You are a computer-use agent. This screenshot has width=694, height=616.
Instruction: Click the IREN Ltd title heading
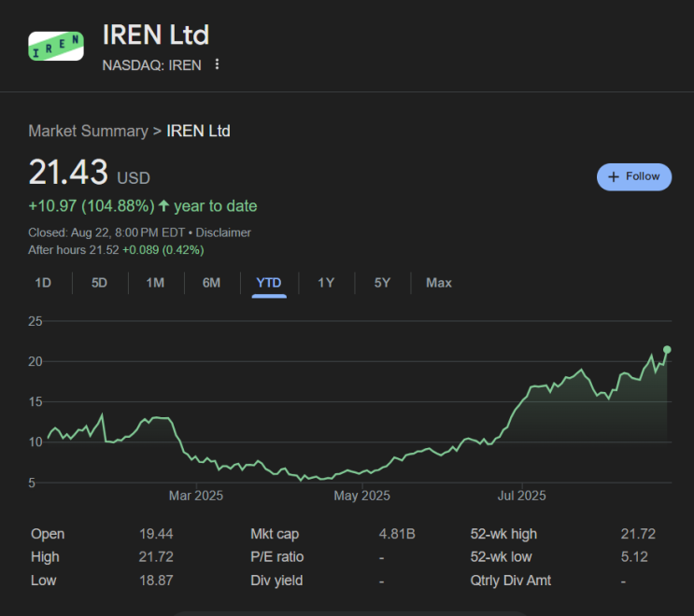pos(156,35)
